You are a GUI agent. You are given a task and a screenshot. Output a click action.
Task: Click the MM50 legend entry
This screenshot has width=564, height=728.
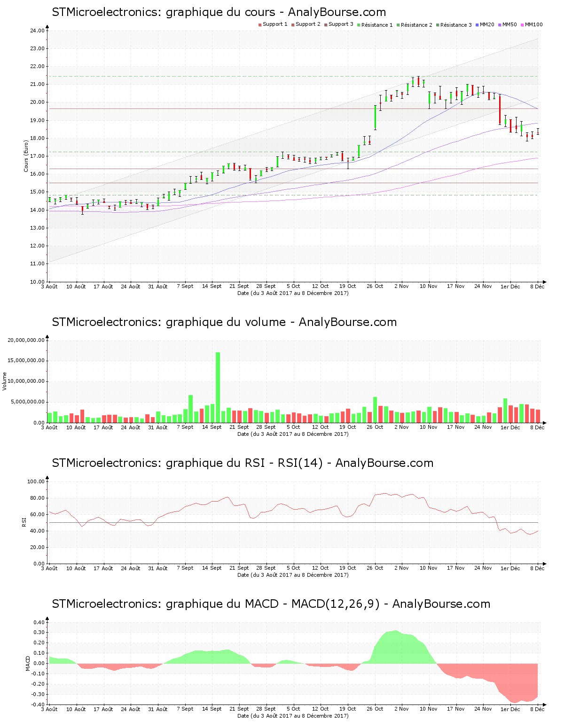coord(508,24)
